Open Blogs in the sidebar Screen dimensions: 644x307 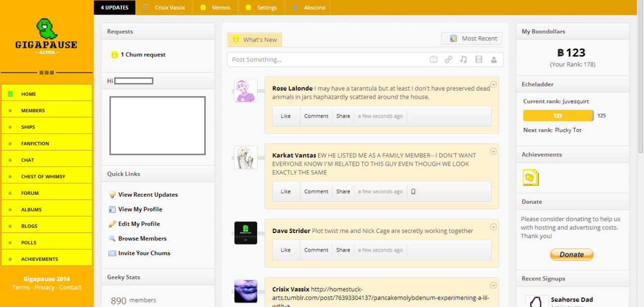pos(47,226)
